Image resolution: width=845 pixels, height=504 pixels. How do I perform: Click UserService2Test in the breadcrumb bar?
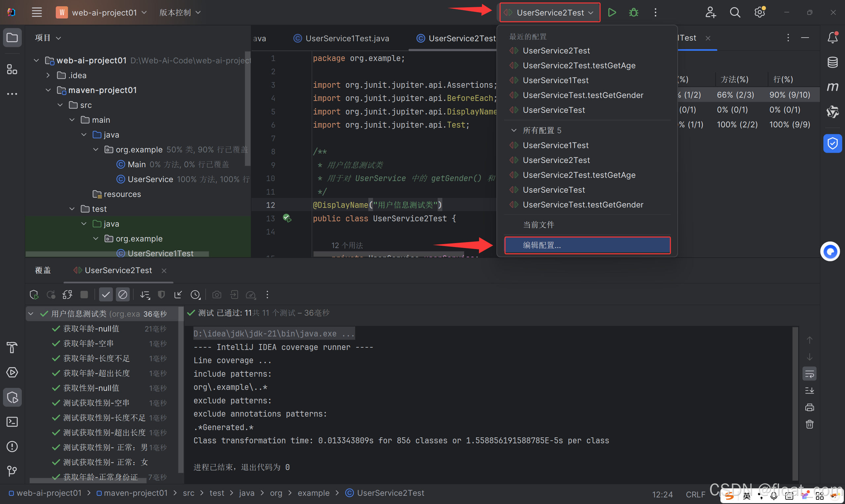[390, 493]
